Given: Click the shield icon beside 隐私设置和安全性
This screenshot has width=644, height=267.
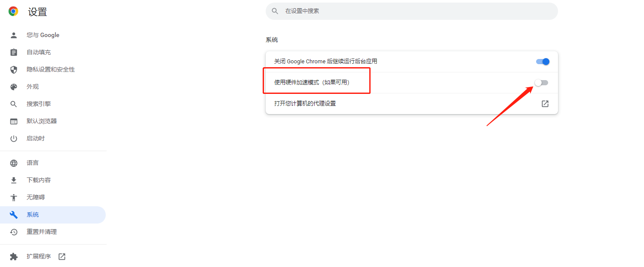Looking at the screenshot, I should click(x=14, y=69).
